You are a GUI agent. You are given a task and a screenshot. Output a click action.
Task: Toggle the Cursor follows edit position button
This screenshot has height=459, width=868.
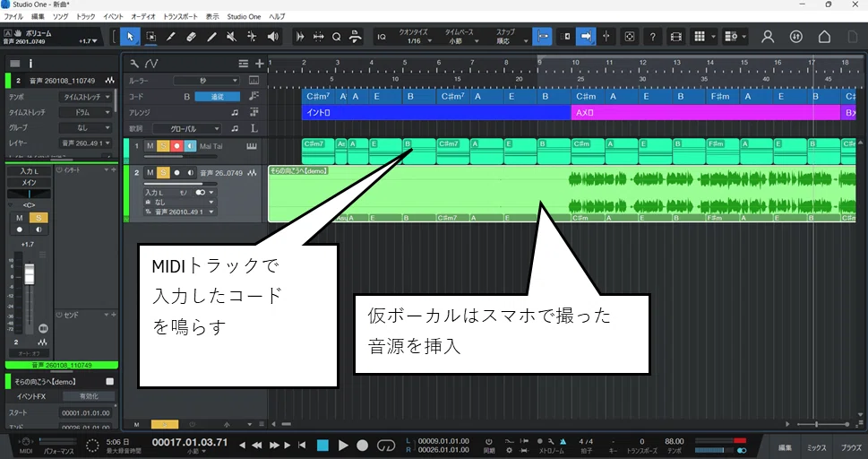[x=606, y=37]
